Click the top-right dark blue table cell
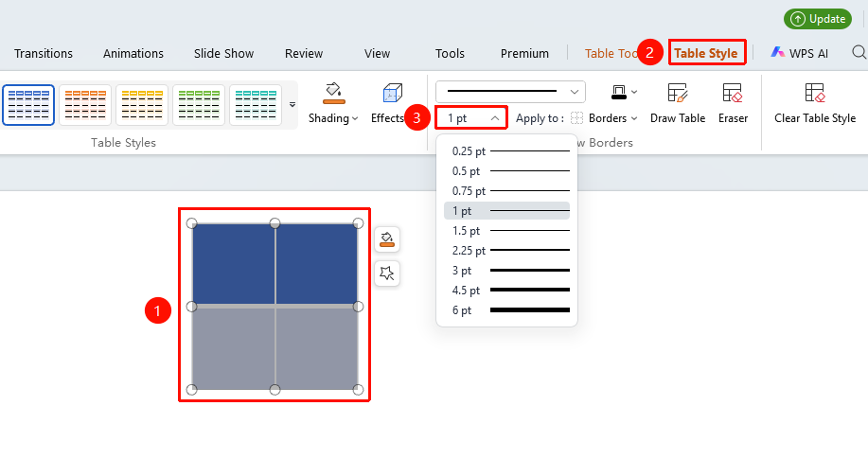This screenshot has width=868, height=459. [x=317, y=264]
